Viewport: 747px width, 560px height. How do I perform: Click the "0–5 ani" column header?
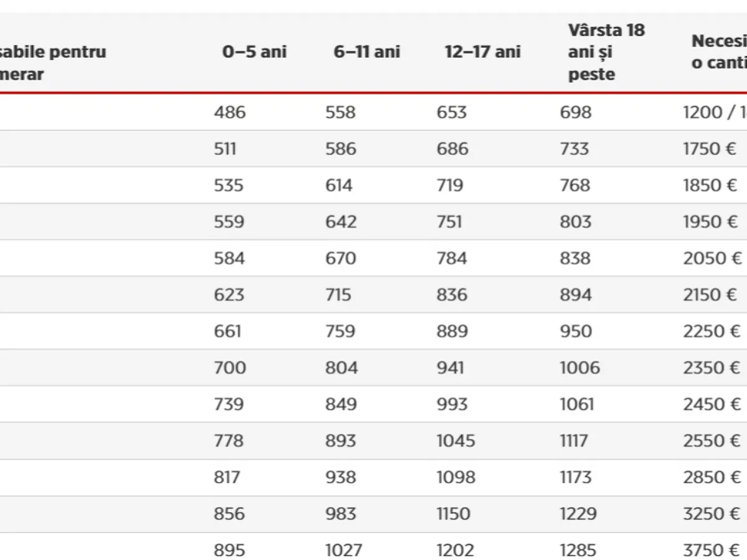click(254, 52)
